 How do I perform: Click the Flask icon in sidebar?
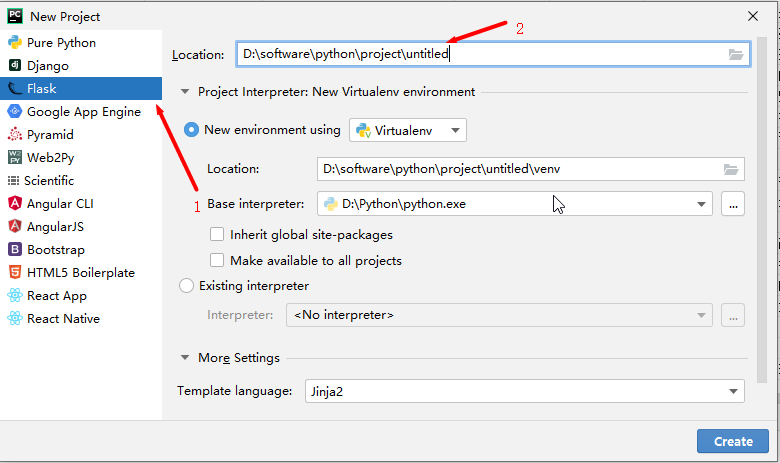(15, 89)
